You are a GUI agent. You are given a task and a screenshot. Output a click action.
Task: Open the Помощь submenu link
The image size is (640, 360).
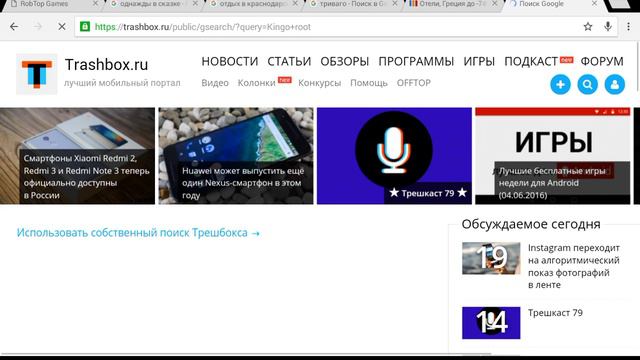[x=369, y=83]
